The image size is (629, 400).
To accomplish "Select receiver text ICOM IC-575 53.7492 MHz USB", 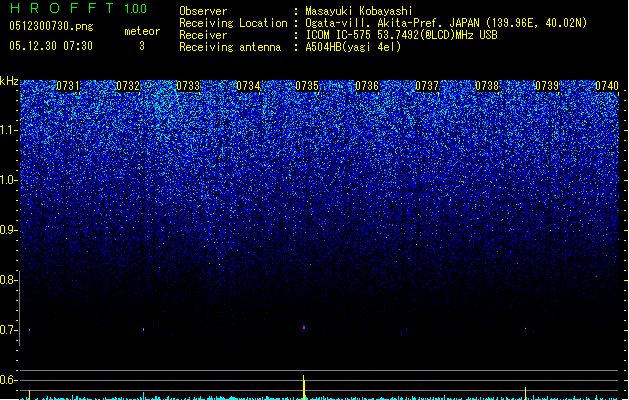I will click(x=401, y=35).
